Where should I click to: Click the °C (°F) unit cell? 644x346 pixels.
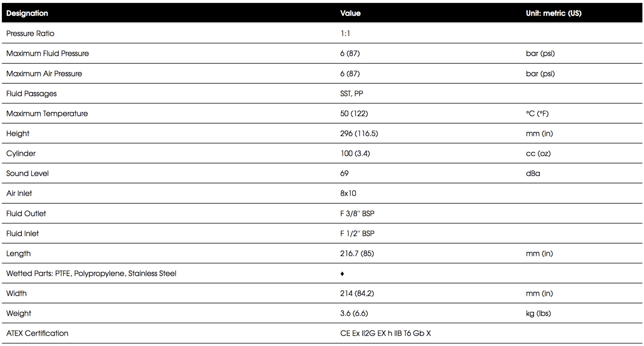[x=537, y=114]
